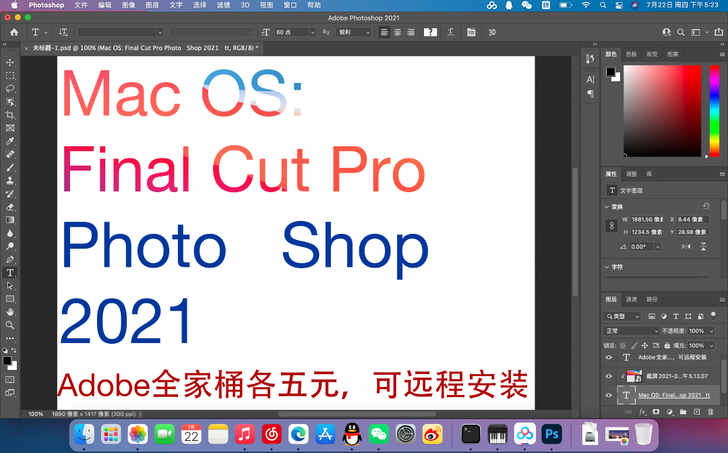
Task: Open the 图层 menu in menu bar
Action: (x=152, y=5)
